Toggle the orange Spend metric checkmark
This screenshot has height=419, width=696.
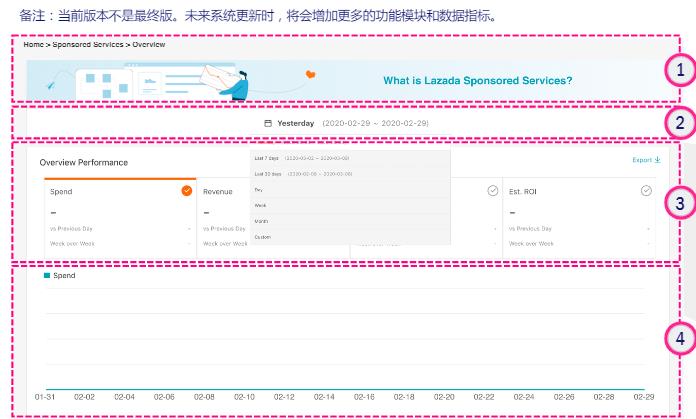pyautogui.click(x=187, y=191)
